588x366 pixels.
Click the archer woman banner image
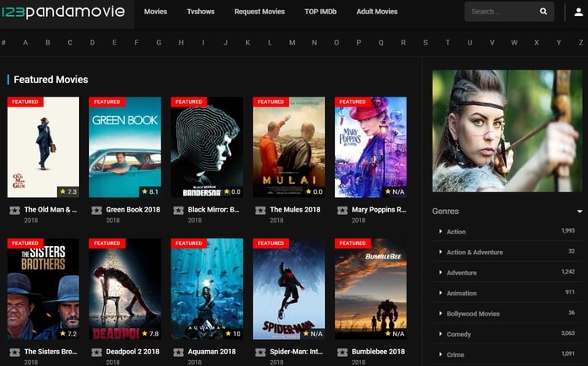[x=507, y=131]
